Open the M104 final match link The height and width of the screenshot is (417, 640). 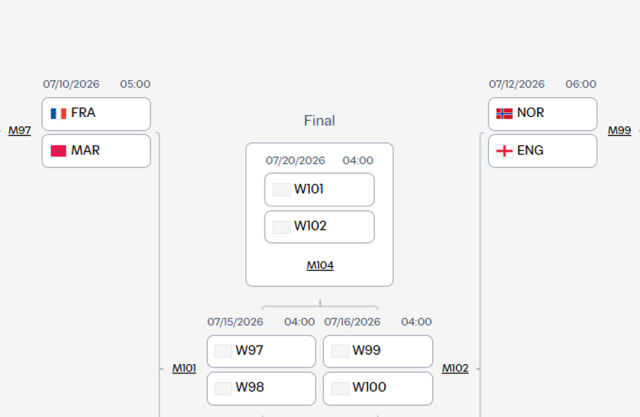[x=320, y=266]
